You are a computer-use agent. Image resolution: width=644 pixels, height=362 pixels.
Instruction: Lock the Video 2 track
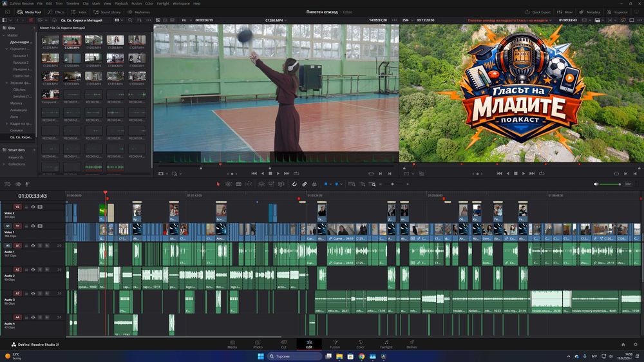point(26,207)
